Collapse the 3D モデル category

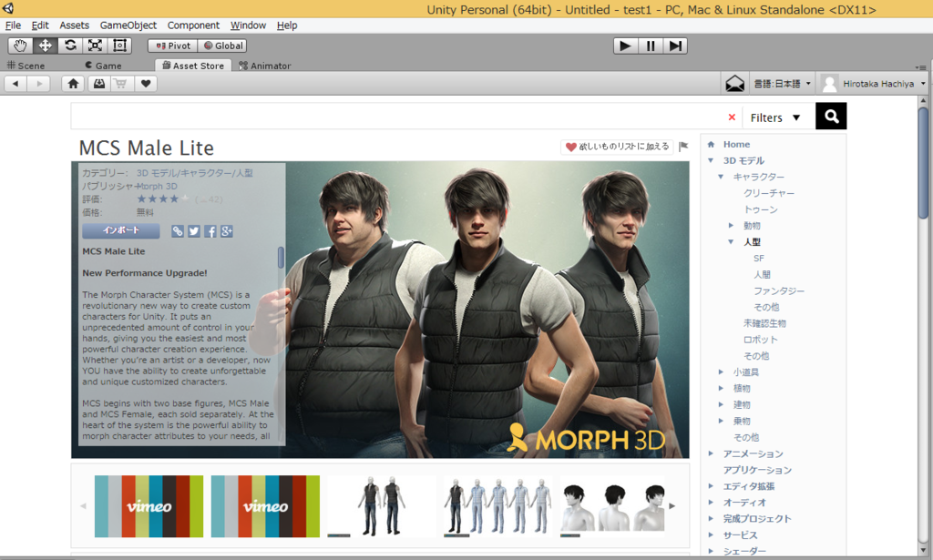click(711, 160)
